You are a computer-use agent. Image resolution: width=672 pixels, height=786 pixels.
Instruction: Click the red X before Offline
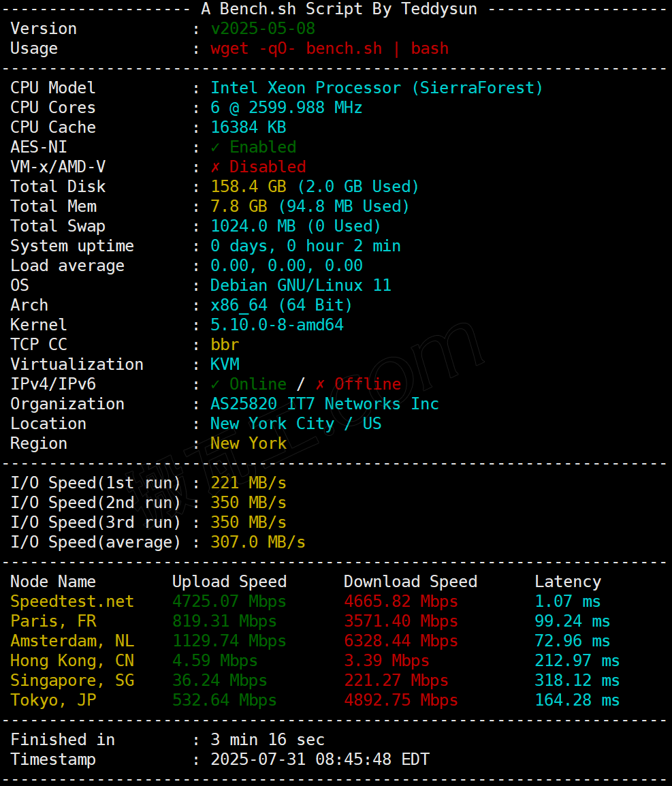point(321,384)
